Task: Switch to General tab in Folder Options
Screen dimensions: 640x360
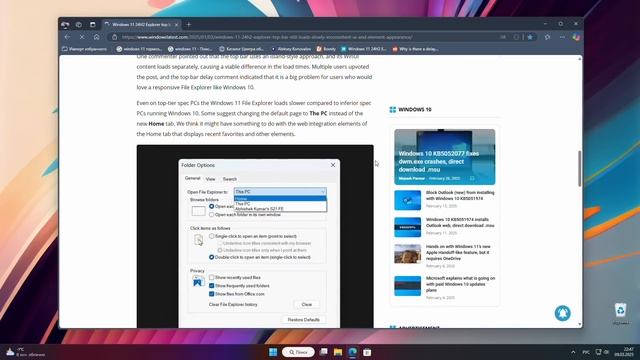Action: pos(192,178)
